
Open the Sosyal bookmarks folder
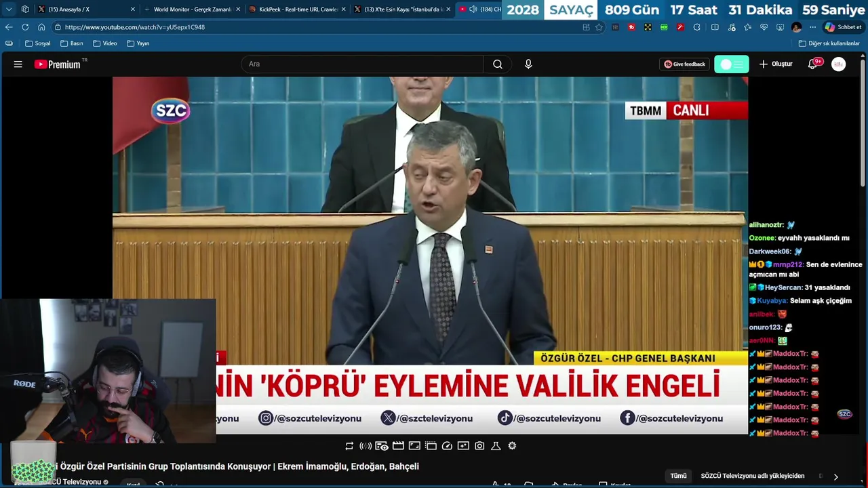tap(38, 43)
